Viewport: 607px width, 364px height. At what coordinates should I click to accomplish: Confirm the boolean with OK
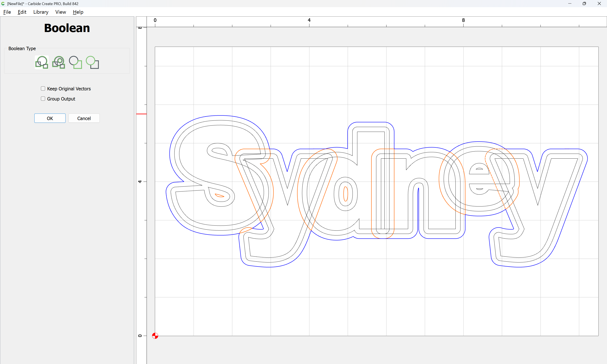(50, 118)
